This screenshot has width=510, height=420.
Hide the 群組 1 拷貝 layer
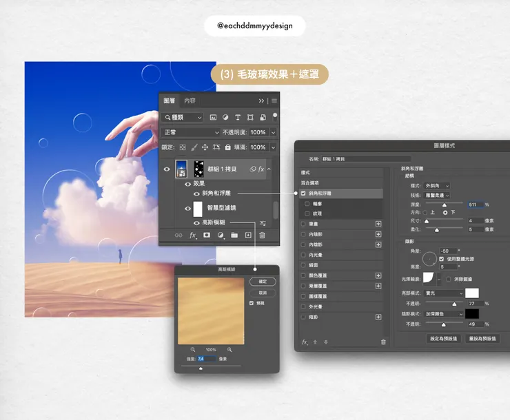(167, 169)
